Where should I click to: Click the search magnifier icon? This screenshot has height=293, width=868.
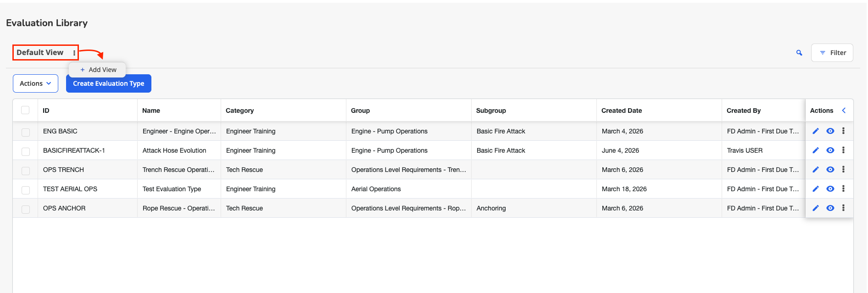tap(799, 53)
